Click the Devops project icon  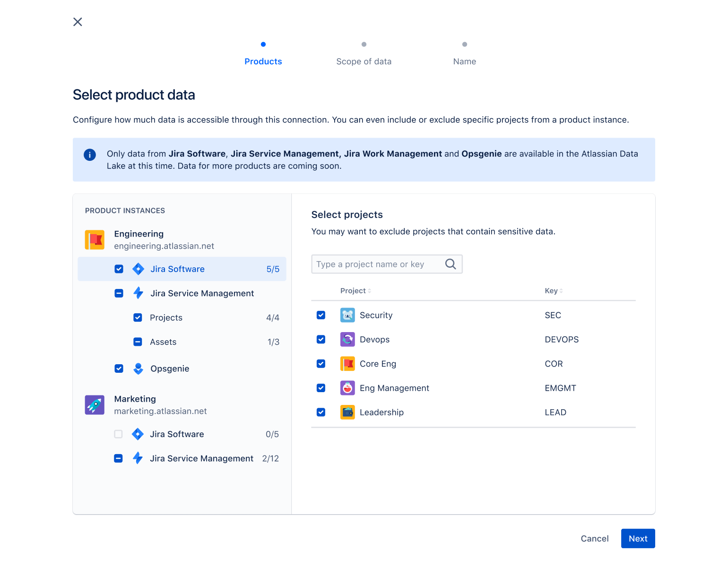pos(347,339)
